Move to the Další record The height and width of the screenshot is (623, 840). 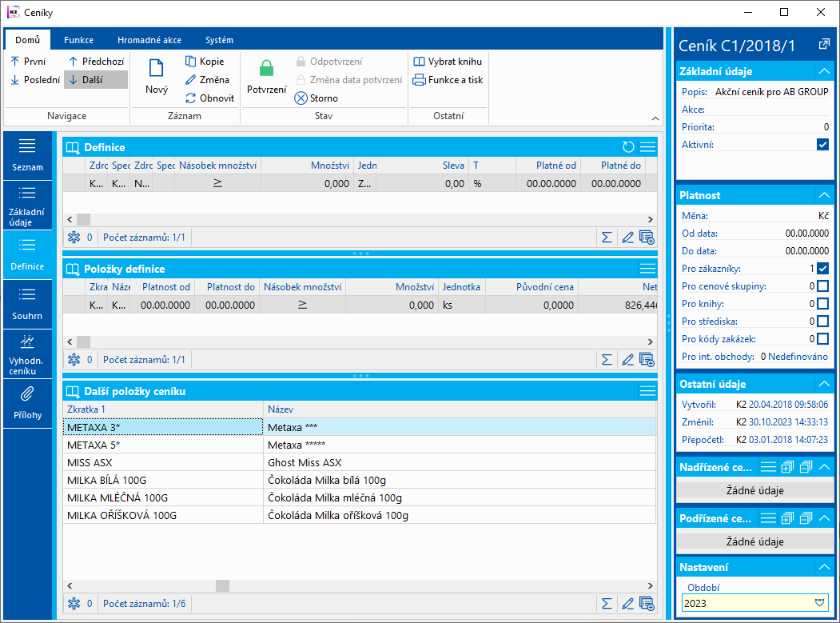click(x=97, y=80)
